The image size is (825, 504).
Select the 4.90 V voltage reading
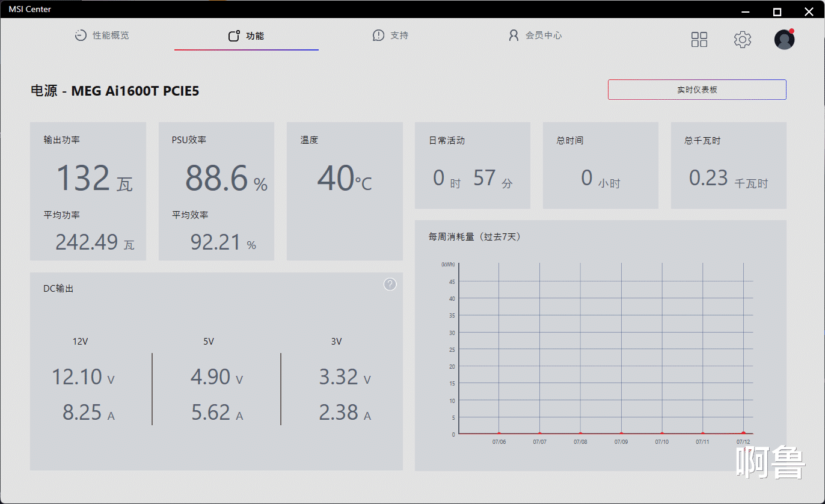[216, 377]
